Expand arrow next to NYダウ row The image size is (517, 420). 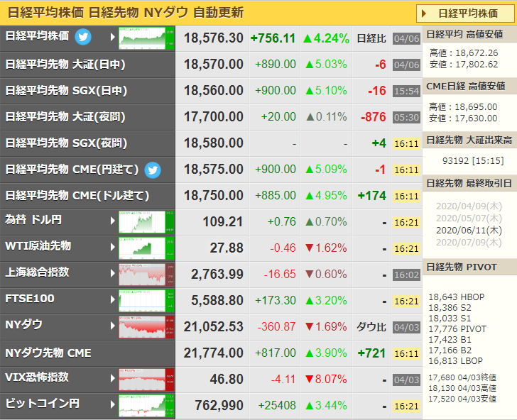(x=113, y=326)
